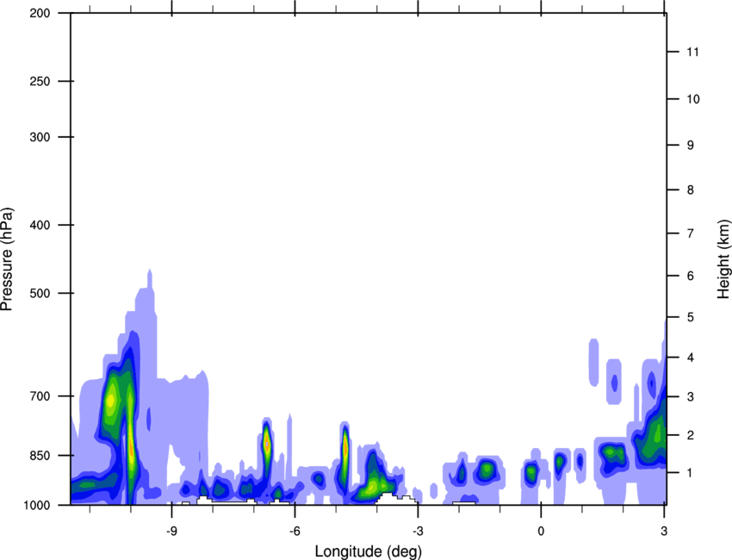Click the yellow contour maximum near 700 hPa
The image size is (732, 560).
(x=110, y=401)
